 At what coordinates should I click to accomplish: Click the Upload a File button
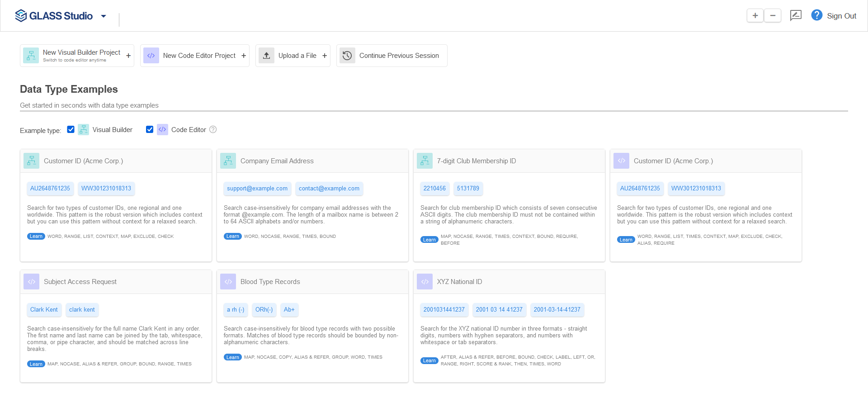(x=293, y=56)
